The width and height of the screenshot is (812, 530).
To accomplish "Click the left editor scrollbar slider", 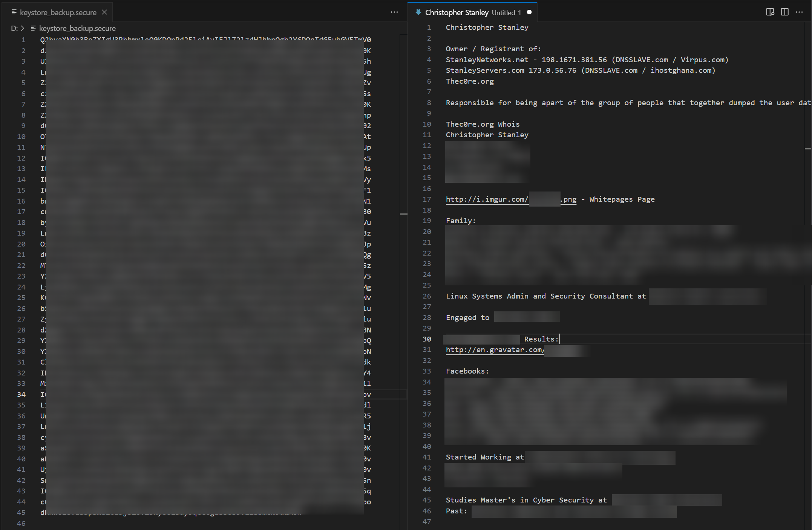I will point(403,214).
